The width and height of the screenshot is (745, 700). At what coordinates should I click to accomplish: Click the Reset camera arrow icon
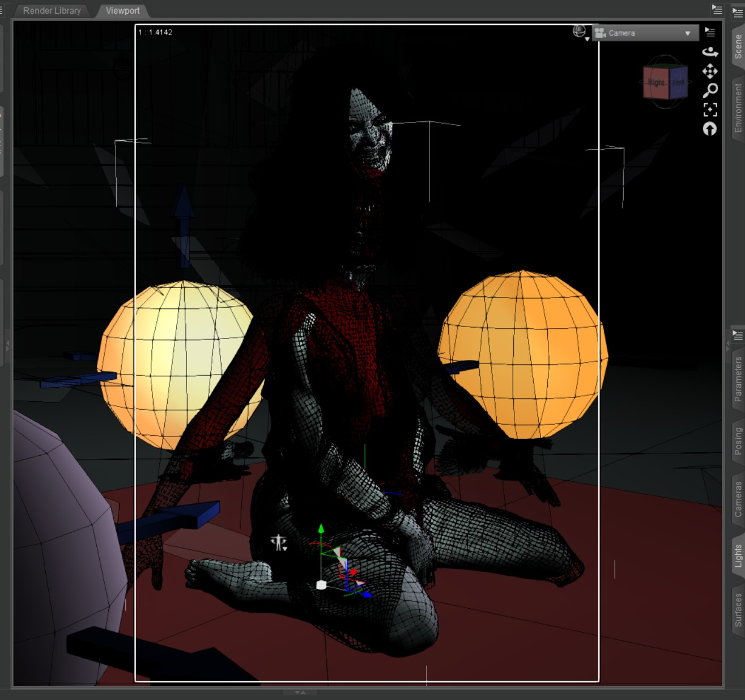click(x=710, y=129)
